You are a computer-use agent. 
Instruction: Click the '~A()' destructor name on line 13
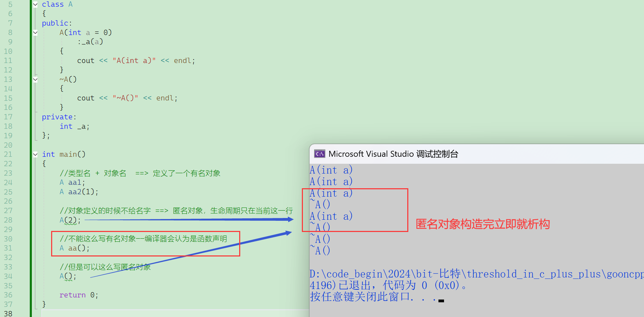point(68,79)
